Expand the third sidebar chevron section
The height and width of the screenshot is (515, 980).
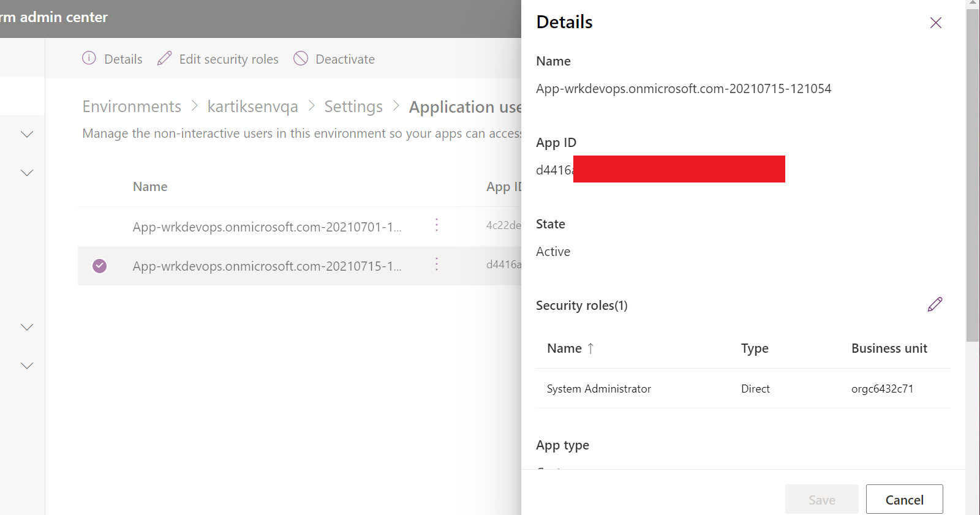tap(27, 327)
